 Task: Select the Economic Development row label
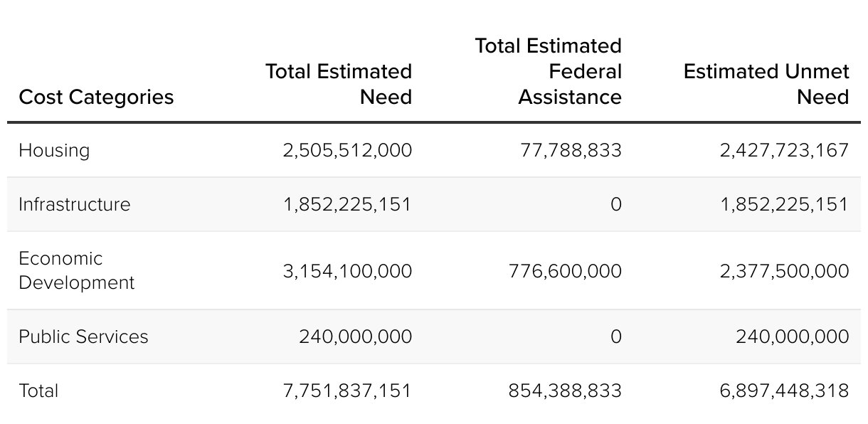[76, 270]
